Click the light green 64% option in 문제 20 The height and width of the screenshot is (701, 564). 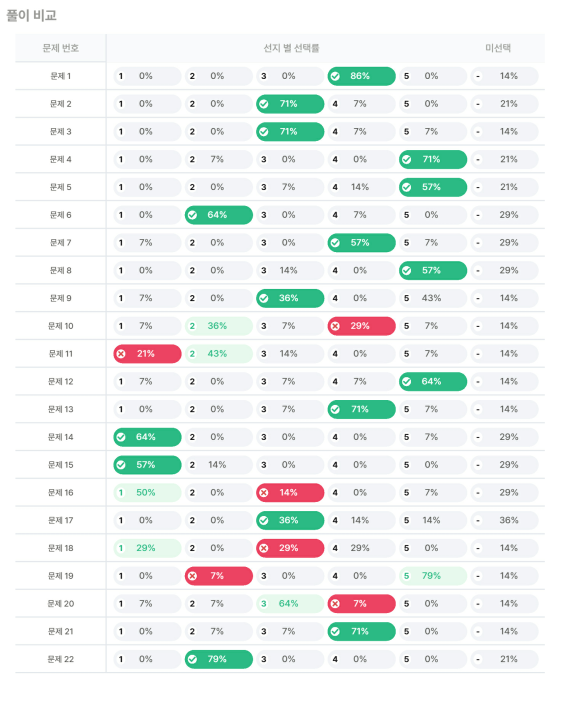point(290,604)
